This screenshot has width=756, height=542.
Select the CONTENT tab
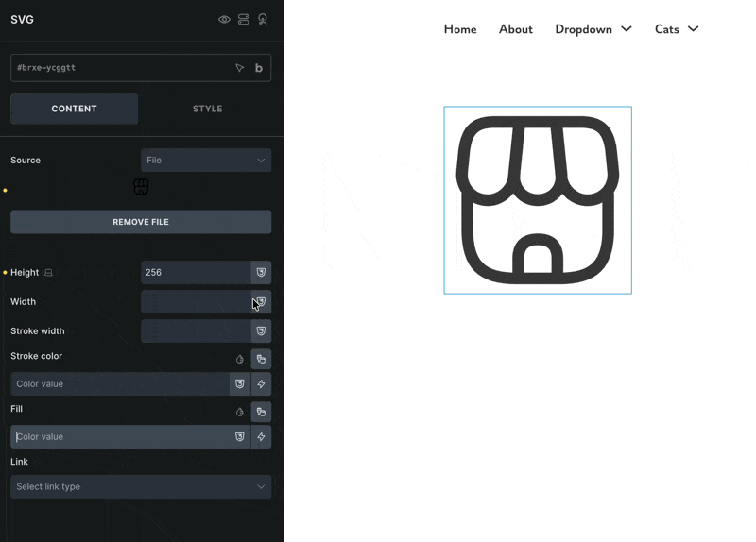(x=75, y=109)
